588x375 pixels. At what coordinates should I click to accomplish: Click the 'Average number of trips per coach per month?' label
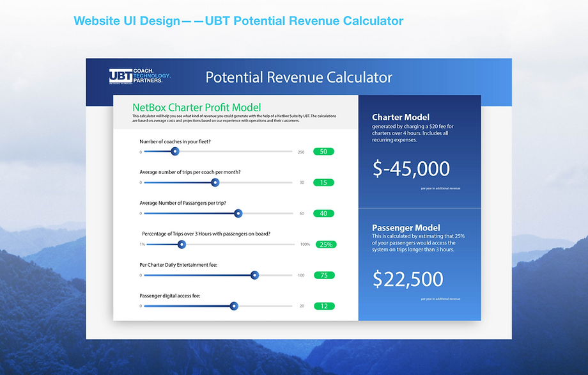tap(190, 172)
